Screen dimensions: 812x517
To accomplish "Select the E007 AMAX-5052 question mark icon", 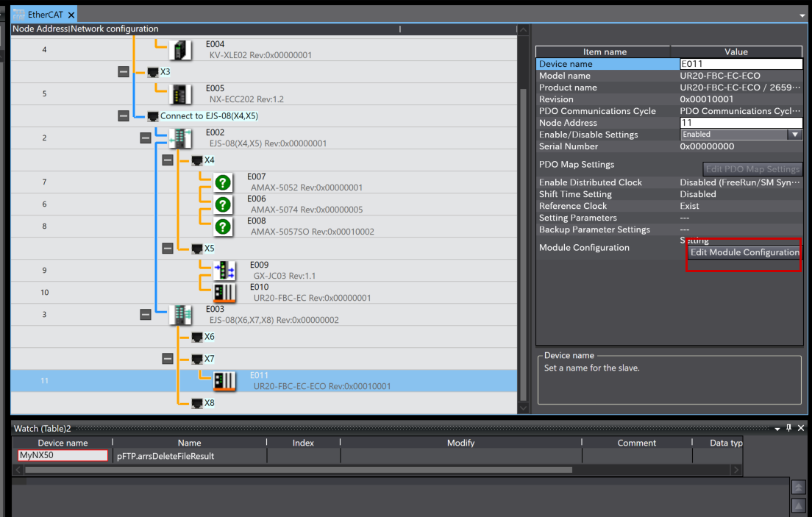I will (x=223, y=182).
